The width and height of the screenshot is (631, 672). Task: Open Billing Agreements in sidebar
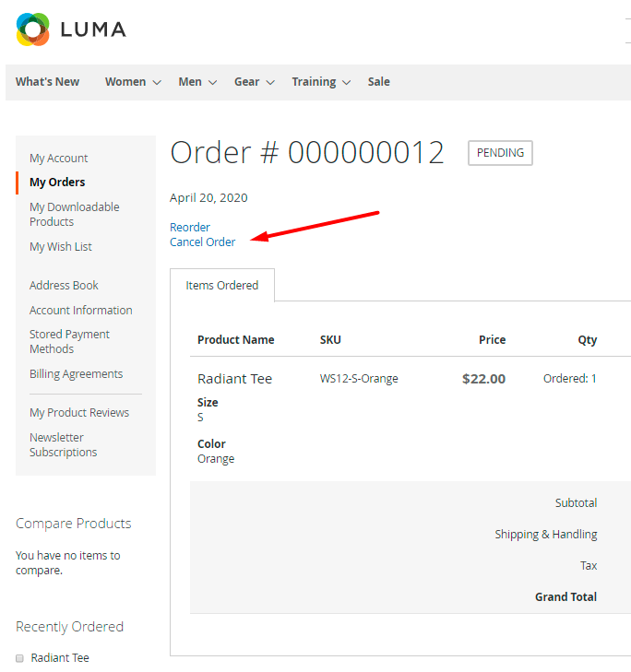76,374
